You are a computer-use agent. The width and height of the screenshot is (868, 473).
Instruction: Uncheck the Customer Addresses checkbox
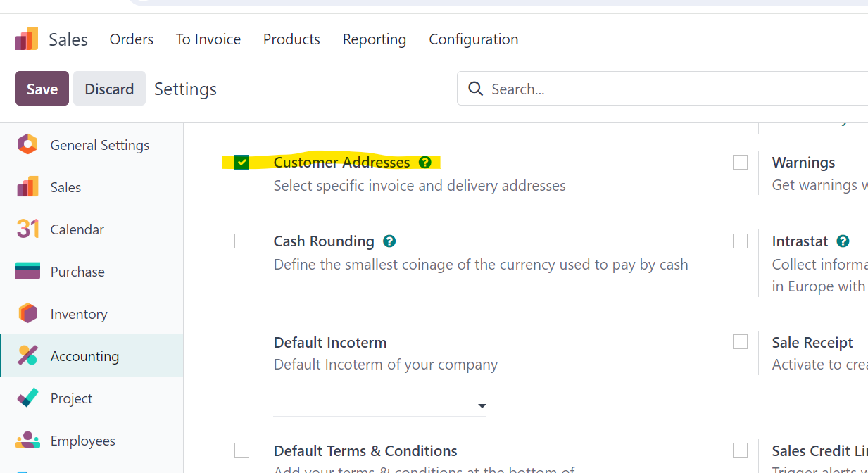click(241, 163)
